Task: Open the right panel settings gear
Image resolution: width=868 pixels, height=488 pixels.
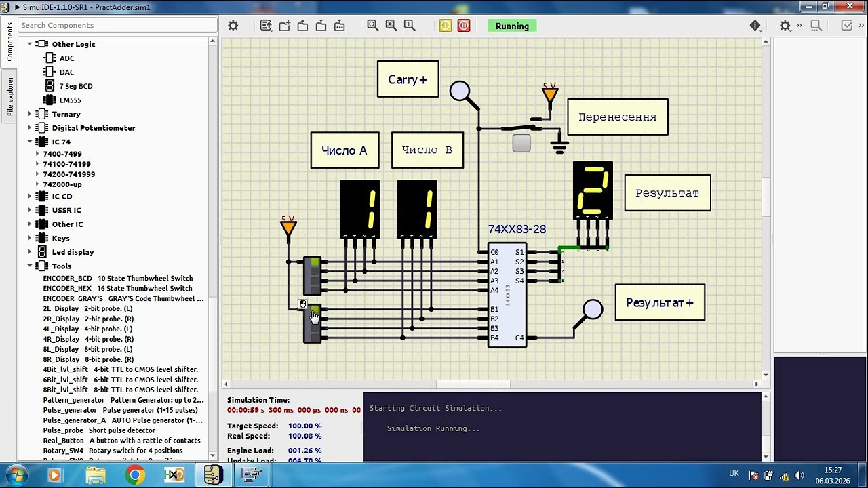Action: click(785, 26)
